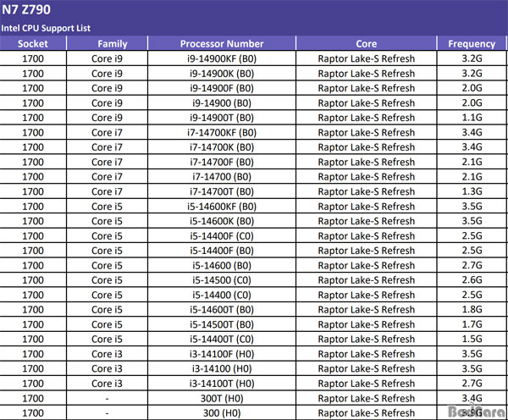Click the 3.4G frequency for 300T

(472, 398)
